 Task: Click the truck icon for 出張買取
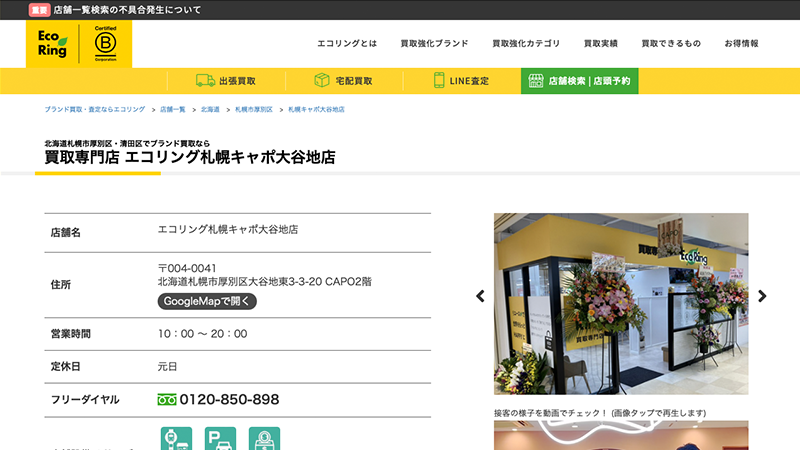click(x=205, y=81)
